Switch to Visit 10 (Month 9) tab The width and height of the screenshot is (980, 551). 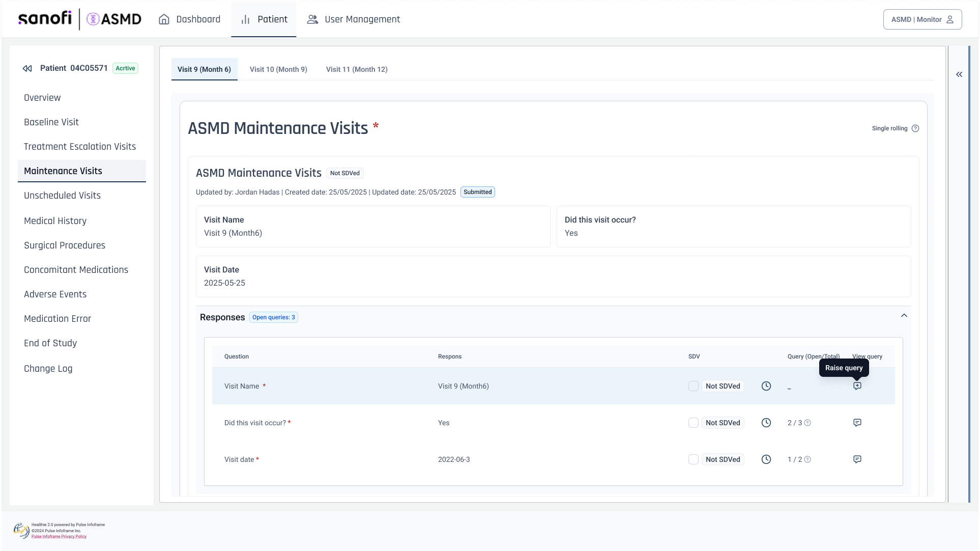point(278,69)
